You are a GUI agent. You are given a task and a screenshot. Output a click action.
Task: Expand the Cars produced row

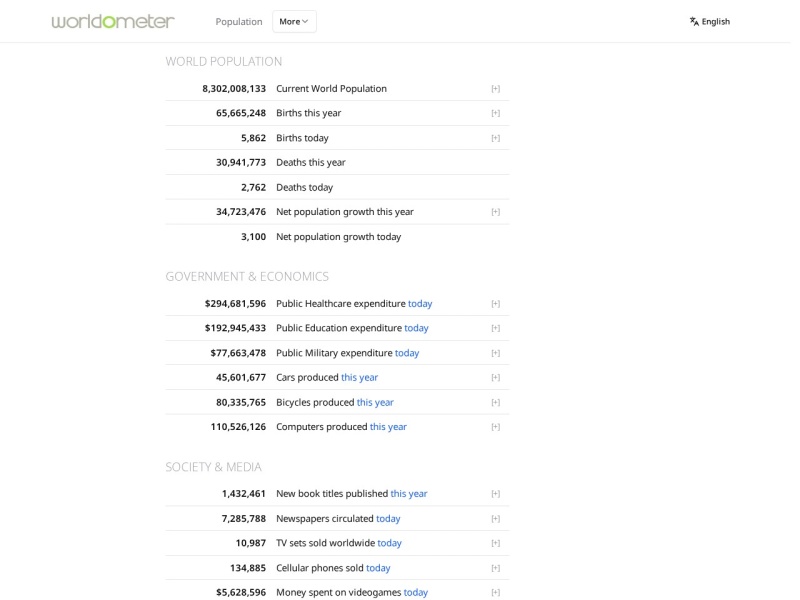[x=495, y=378]
